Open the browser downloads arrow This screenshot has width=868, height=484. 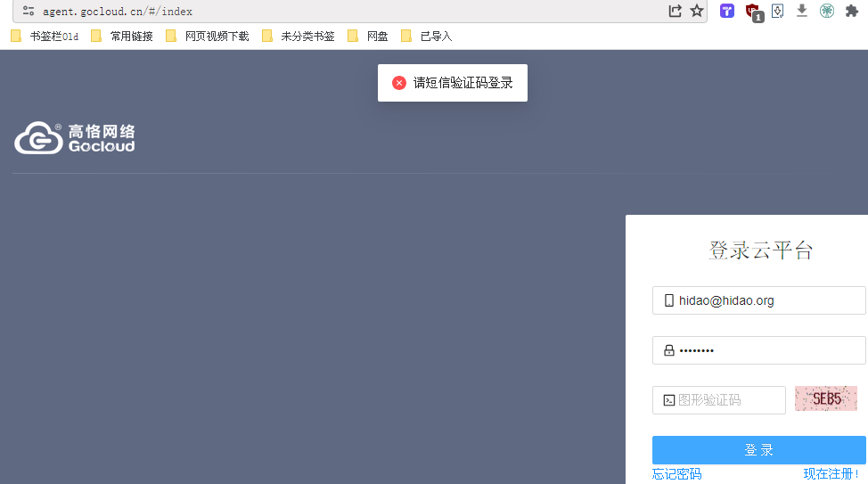[x=801, y=11]
